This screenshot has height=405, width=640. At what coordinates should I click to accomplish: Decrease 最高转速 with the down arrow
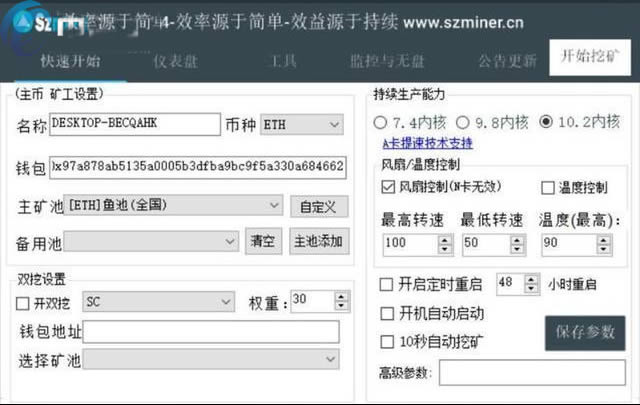click(445, 249)
